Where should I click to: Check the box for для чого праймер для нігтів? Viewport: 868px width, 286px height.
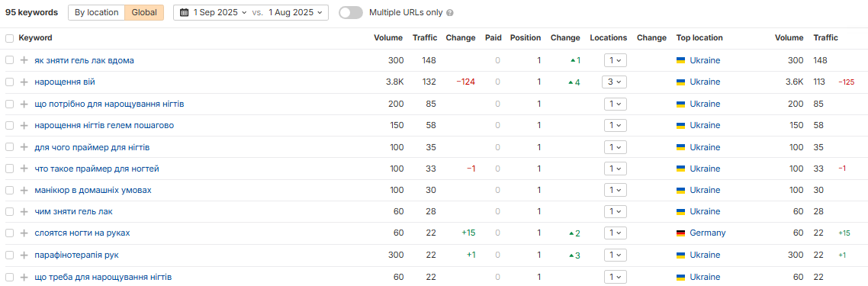click(x=9, y=147)
